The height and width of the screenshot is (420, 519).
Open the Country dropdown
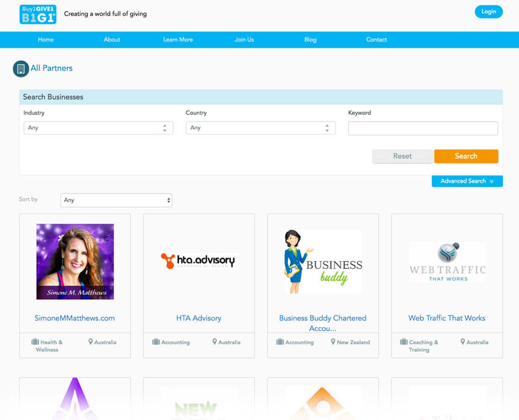coord(260,128)
